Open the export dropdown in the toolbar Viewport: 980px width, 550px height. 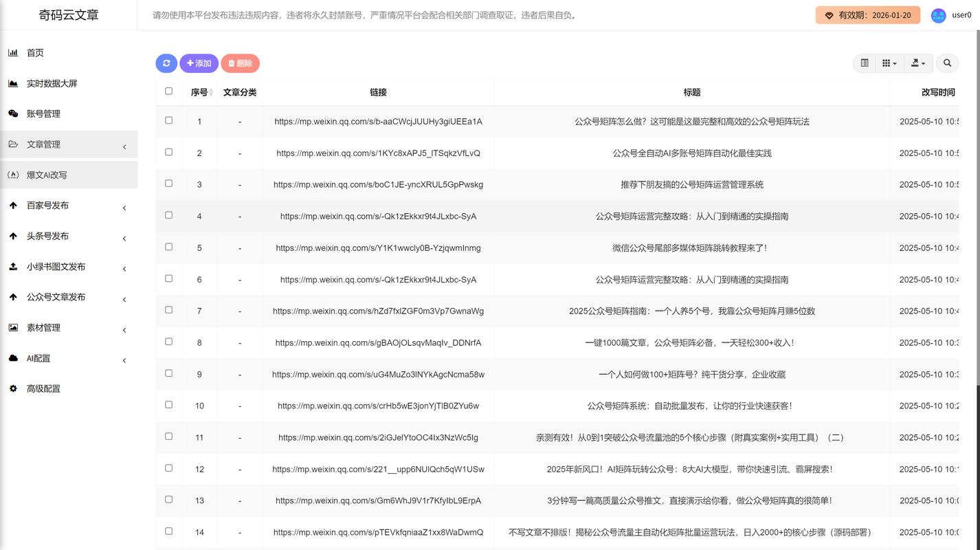coord(918,63)
